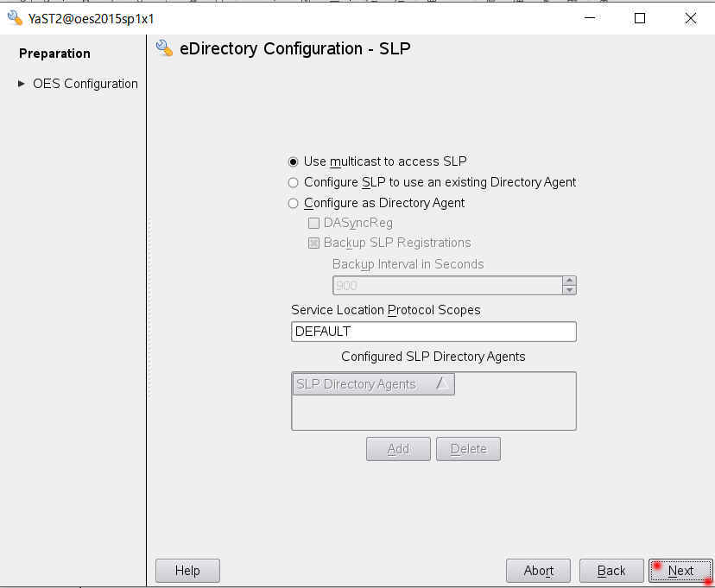This screenshot has height=588, width=715.
Task: Close the YaST2 window
Action: 690,18
